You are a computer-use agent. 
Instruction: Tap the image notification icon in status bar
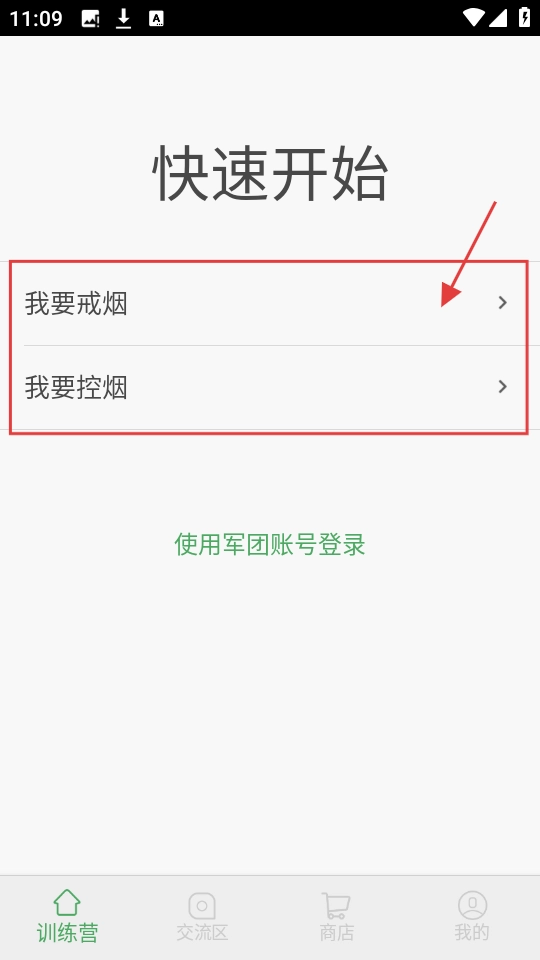(x=91, y=19)
